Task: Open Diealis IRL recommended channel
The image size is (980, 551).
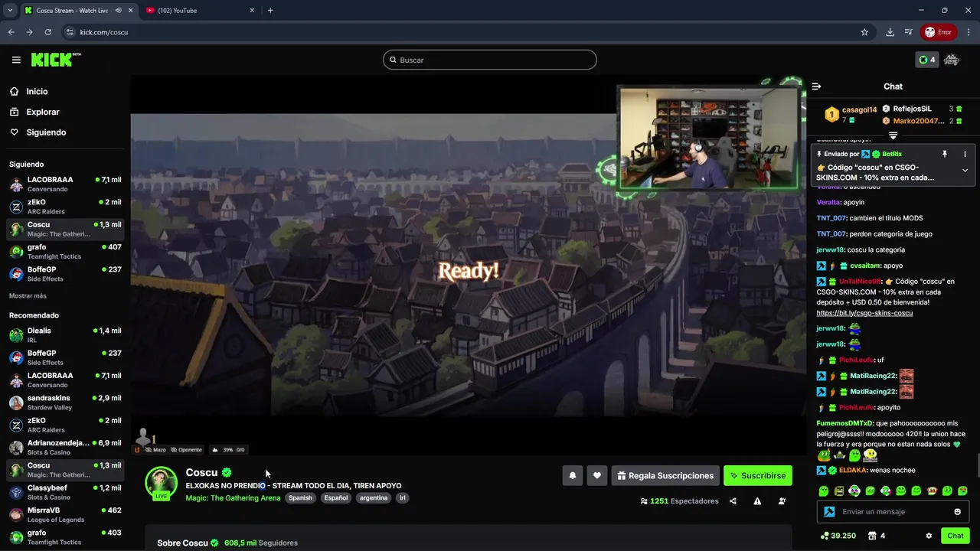Action: tap(65, 335)
